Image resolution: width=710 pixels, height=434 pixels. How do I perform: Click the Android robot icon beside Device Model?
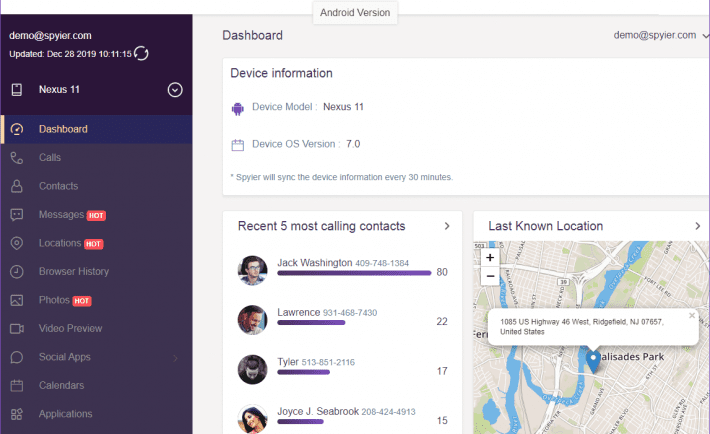click(x=238, y=109)
